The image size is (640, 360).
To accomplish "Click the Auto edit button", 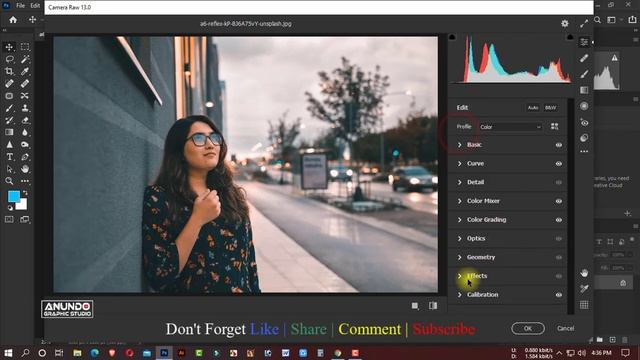I will click(x=533, y=108).
